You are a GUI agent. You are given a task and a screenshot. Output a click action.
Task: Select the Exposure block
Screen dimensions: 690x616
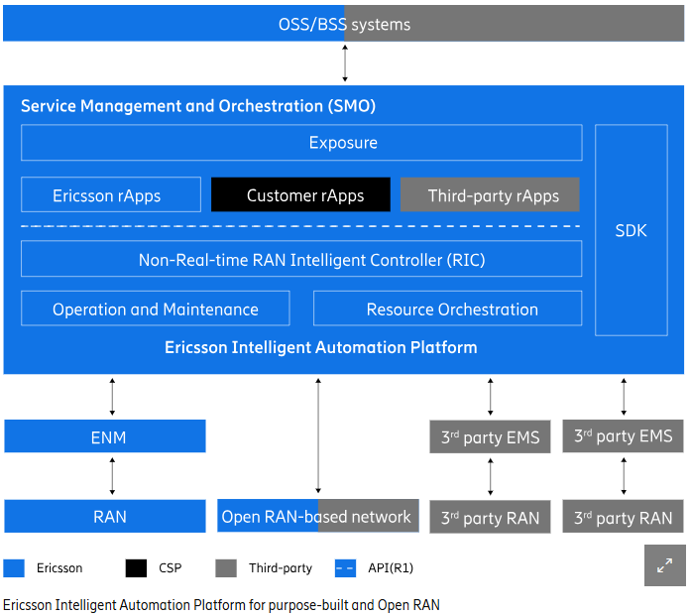click(301, 143)
